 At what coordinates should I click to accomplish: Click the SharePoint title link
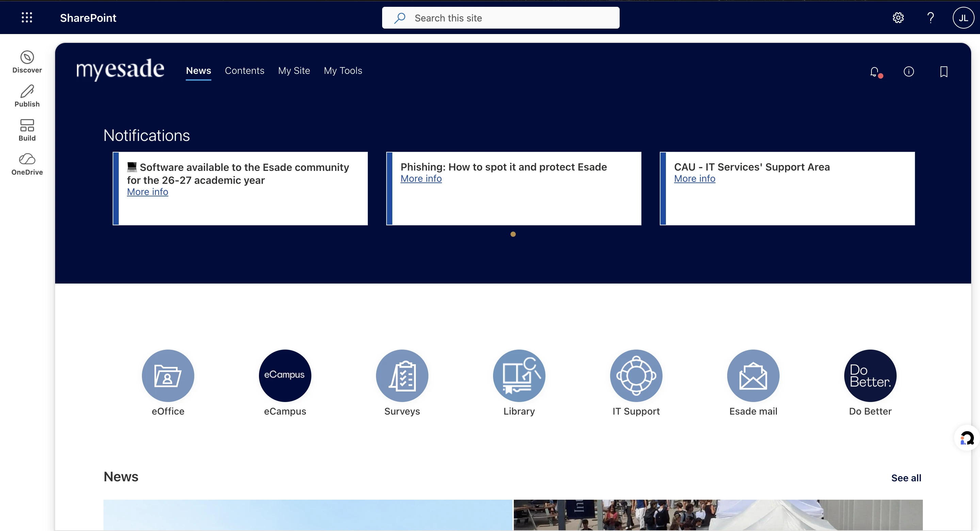88,18
